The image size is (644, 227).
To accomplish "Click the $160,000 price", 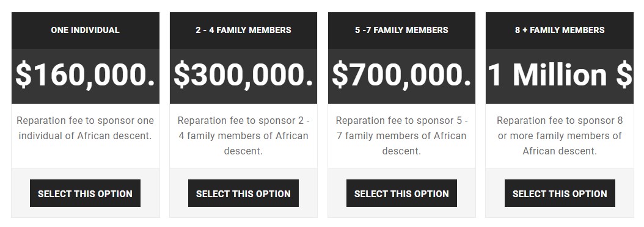I will tap(86, 74).
